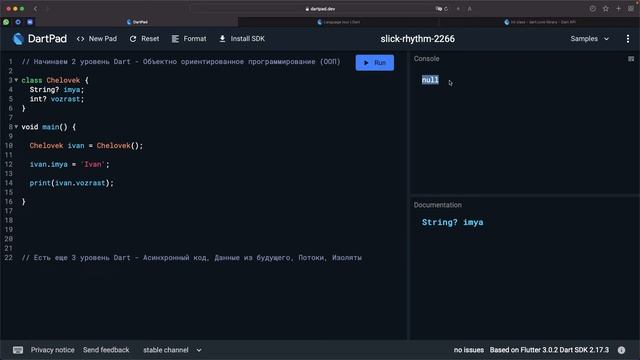The image size is (640, 360).
Task: Click the line 22 comment about level 3
Action: pos(191,258)
